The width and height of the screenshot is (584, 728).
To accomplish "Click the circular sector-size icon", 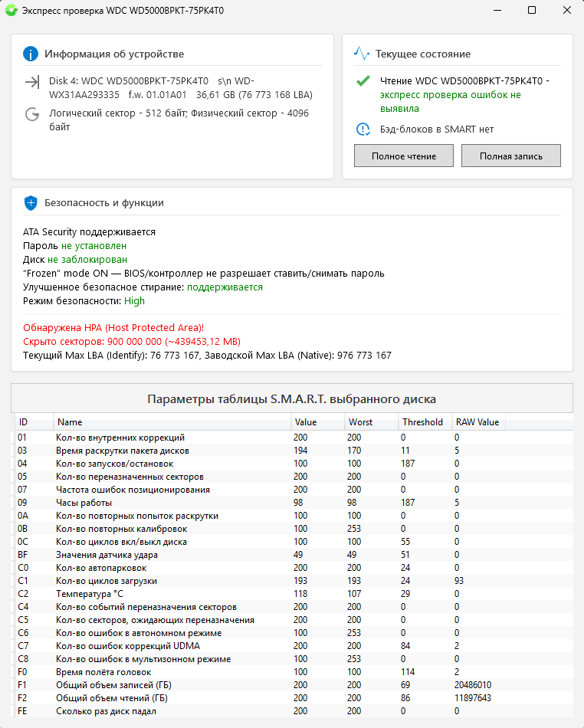I will point(32,114).
